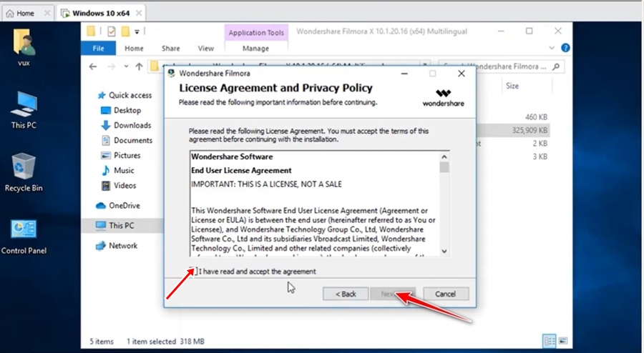Go up one folder with the up arrow
This screenshot has width=644, height=353.
pyautogui.click(x=139, y=66)
